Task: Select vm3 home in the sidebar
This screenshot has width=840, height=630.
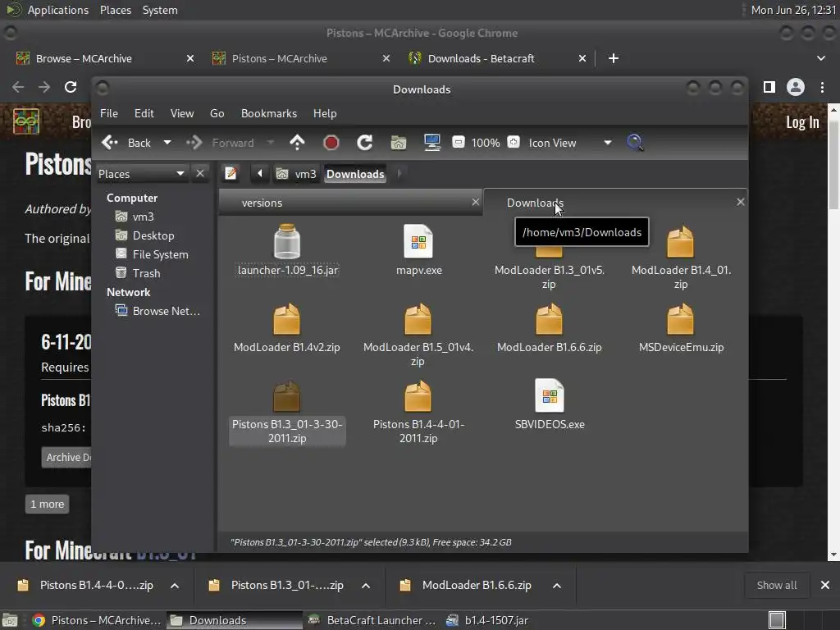Action: pyautogui.click(x=144, y=217)
